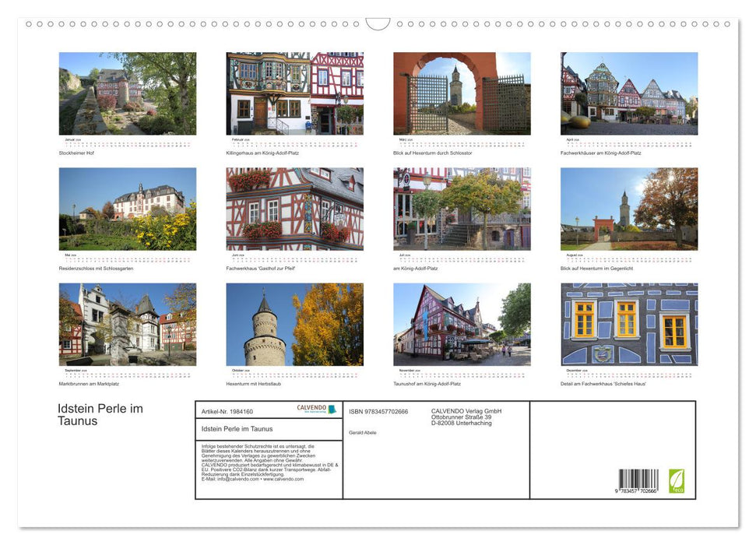
Task: Click the Dezember detail photo 'Schiefes Haus'
Action: point(628,324)
